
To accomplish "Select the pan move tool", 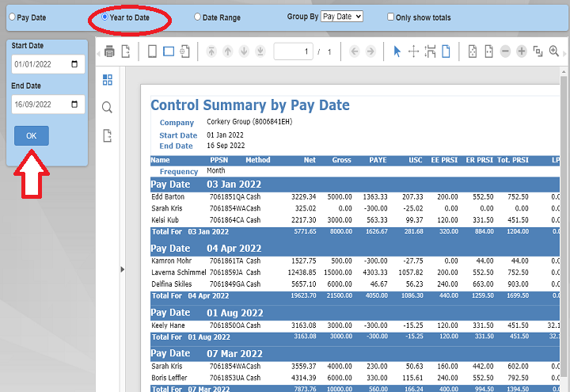I will point(413,51).
